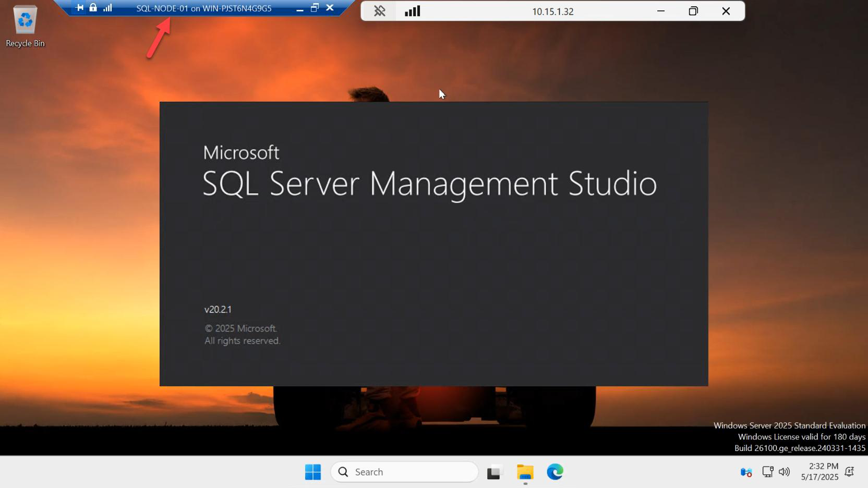Open the notifications bell icon

850,472
